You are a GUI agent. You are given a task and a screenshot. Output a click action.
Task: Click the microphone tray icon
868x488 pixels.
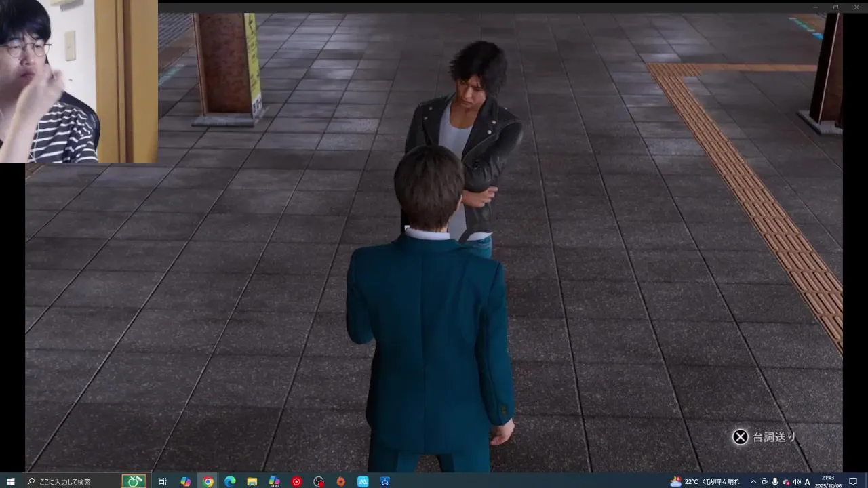pos(775,481)
